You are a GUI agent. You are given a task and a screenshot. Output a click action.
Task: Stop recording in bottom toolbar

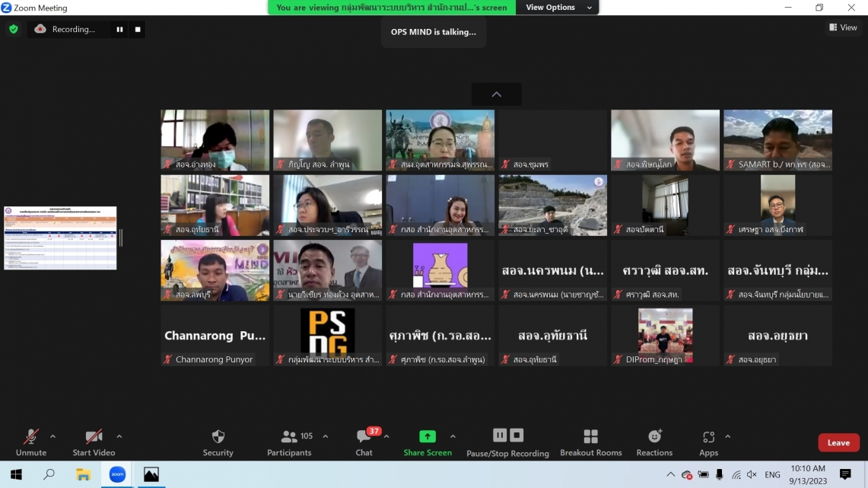[517, 435]
